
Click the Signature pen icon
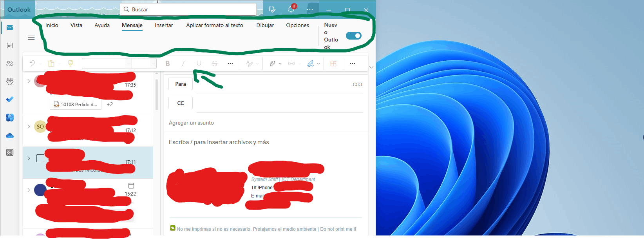pos(311,63)
